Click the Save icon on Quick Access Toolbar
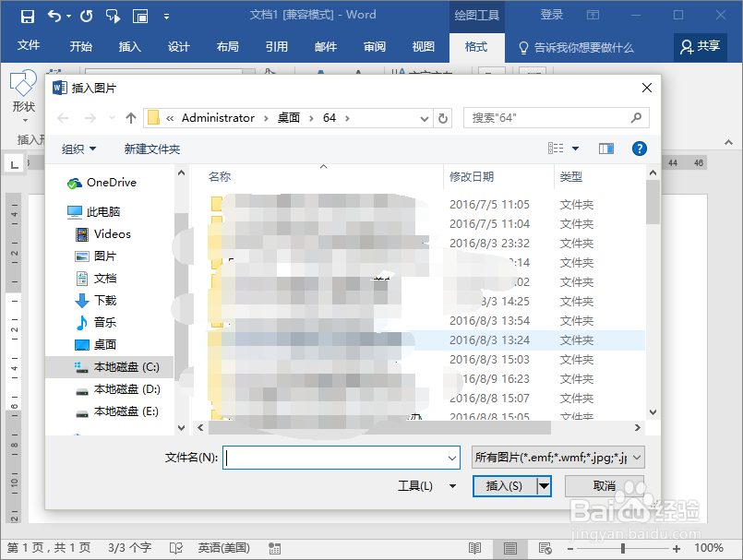The image size is (743, 560). point(26,16)
